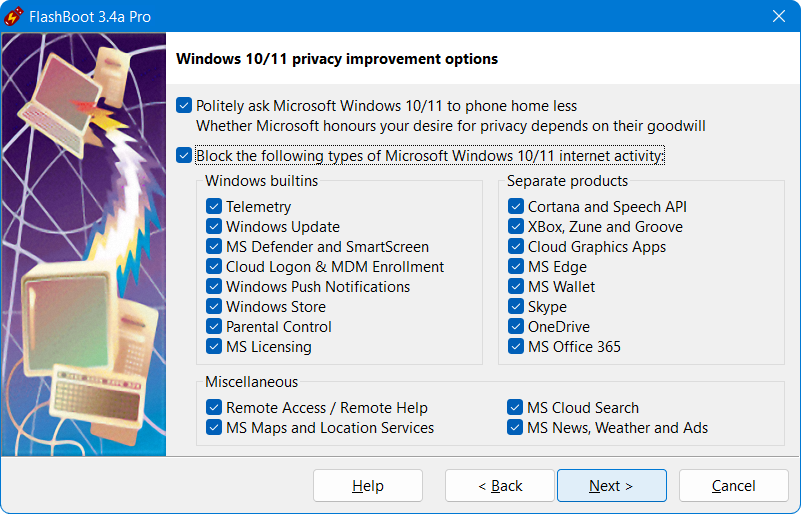Toggle MS Office 365 checkbox
Viewport: 801px width, 514px height.
tap(516, 347)
